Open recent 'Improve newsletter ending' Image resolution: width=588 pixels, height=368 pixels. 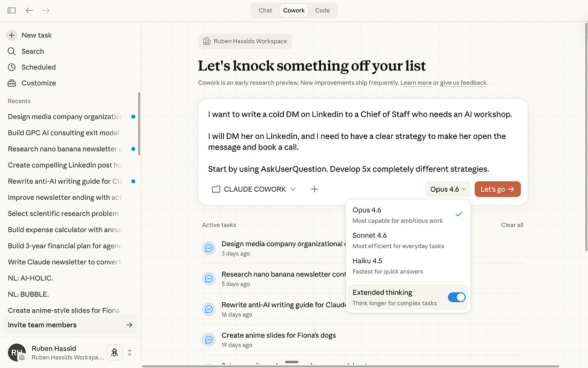point(65,198)
